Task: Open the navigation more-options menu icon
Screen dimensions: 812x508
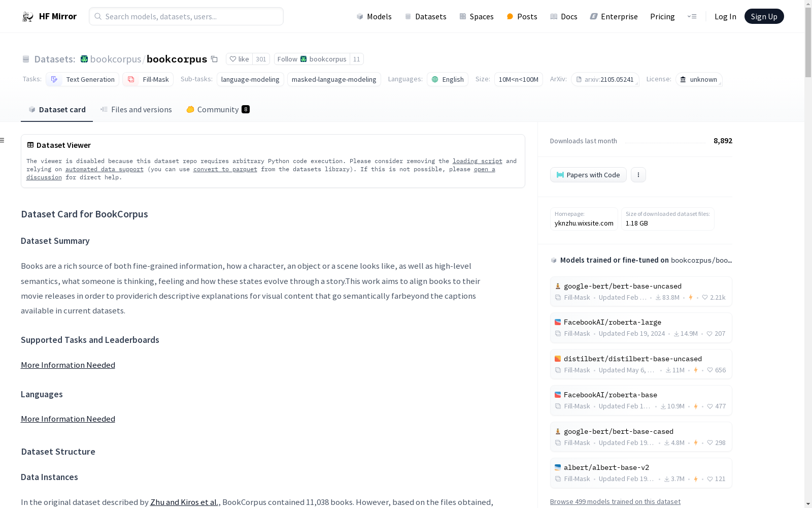Action: point(692,16)
